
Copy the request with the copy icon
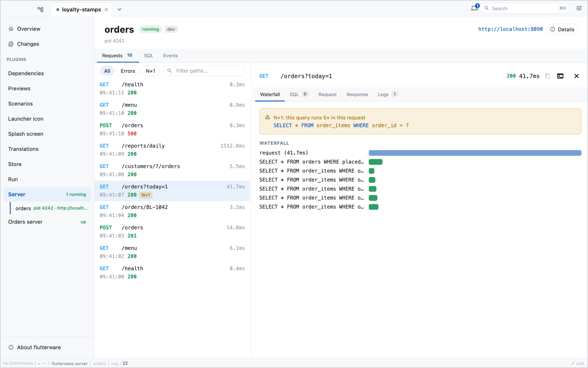[x=547, y=76]
